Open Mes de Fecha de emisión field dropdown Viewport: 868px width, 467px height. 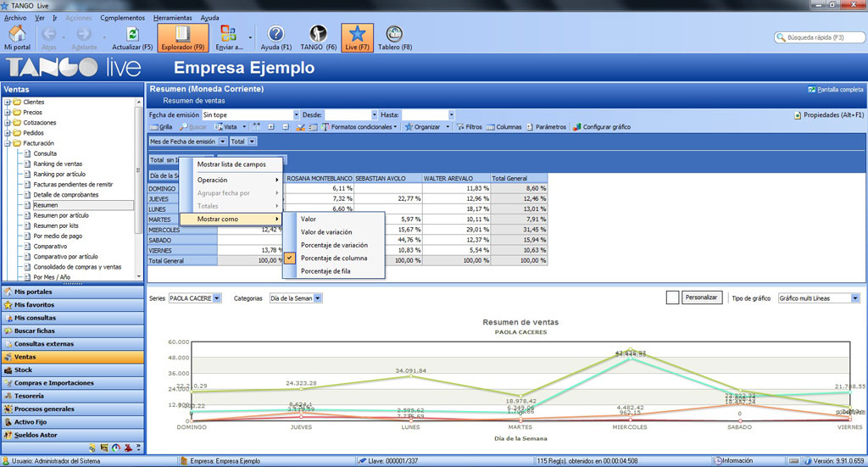point(223,142)
